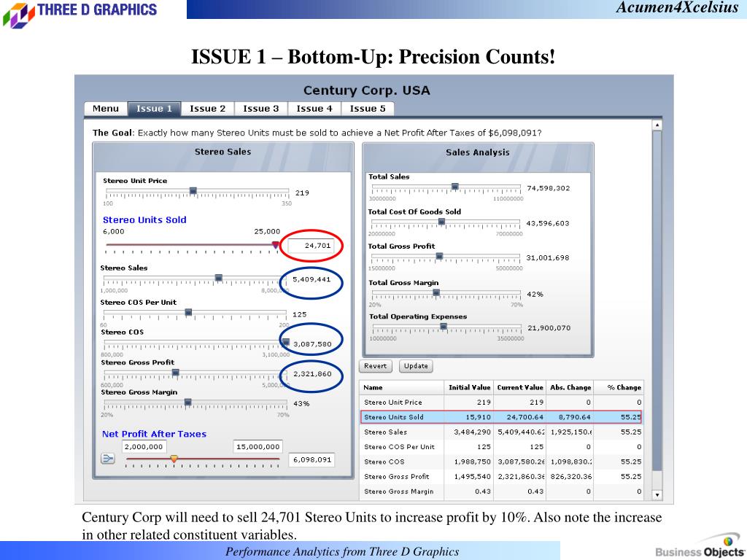The image size is (747, 560).
Task: Click the Total Cost Of Goods Sold slider handle
Action: [x=441, y=222]
